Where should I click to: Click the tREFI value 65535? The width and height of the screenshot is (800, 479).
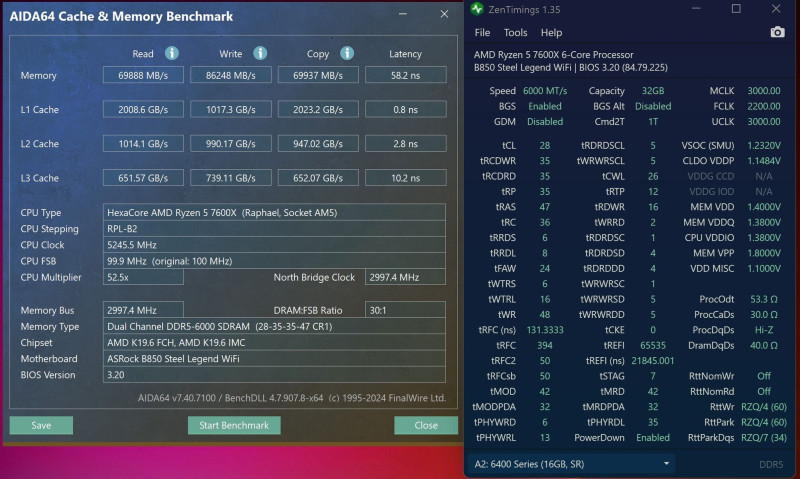pos(653,345)
